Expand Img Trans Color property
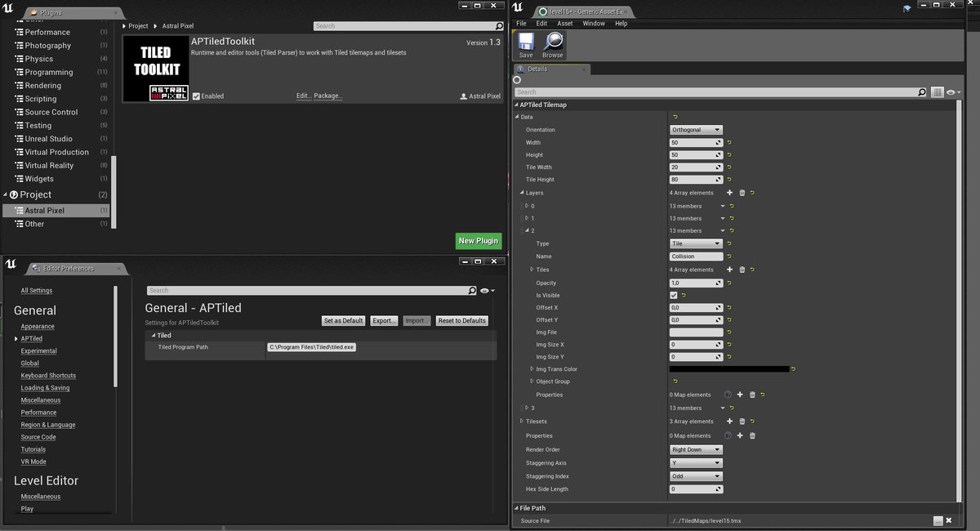The height and width of the screenshot is (531, 980). 532,369
